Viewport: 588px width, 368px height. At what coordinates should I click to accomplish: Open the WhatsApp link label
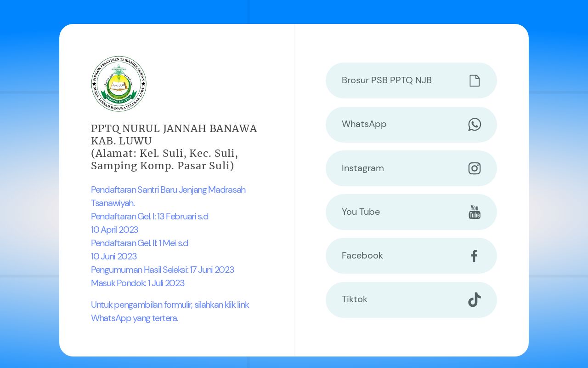pos(364,124)
